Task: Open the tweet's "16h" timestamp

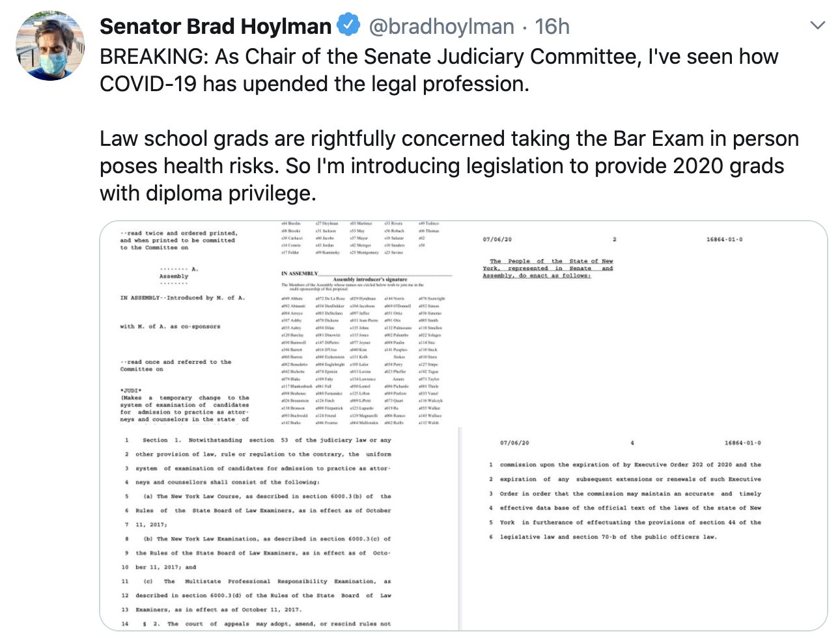Action: [552, 27]
